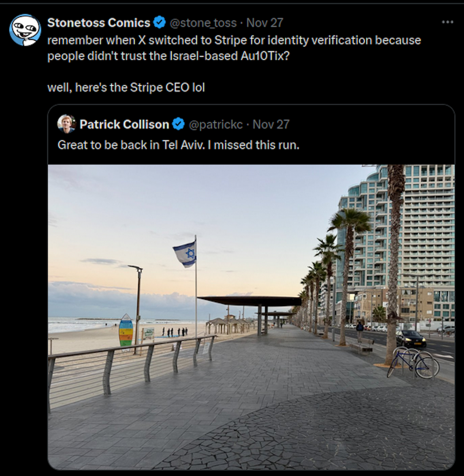464x476 pixels.
Task: Open the @patrickc handle link
Action: pos(216,125)
